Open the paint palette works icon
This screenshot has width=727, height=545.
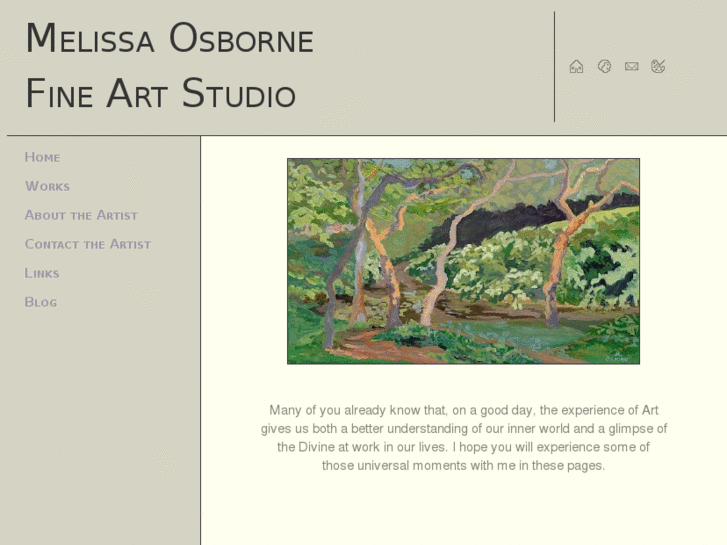point(658,67)
